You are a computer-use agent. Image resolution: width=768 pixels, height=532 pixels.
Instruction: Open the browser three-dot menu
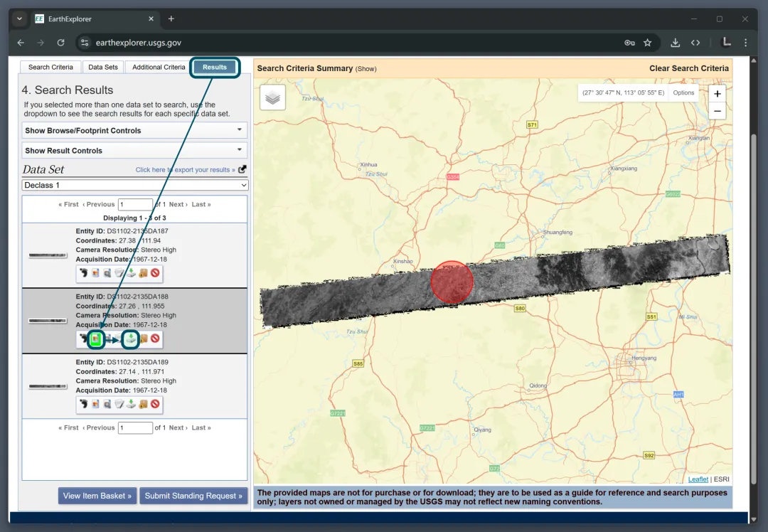point(745,43)
